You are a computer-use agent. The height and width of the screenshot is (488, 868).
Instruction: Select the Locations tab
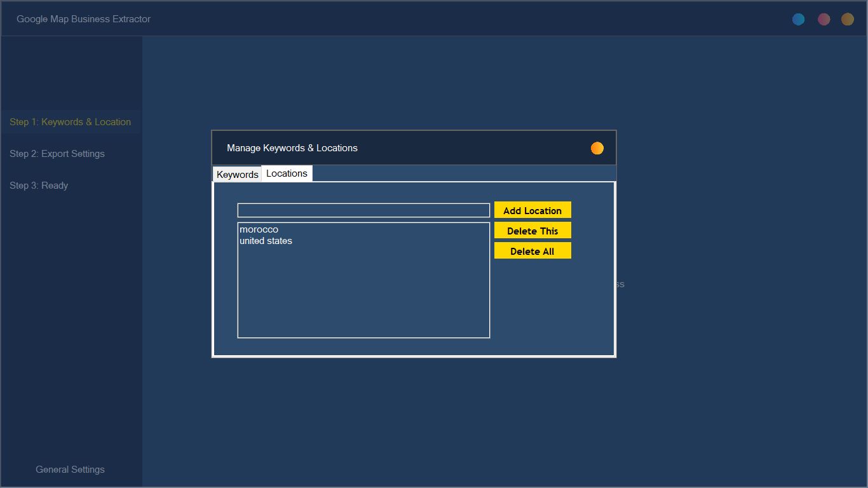point(287,173)
